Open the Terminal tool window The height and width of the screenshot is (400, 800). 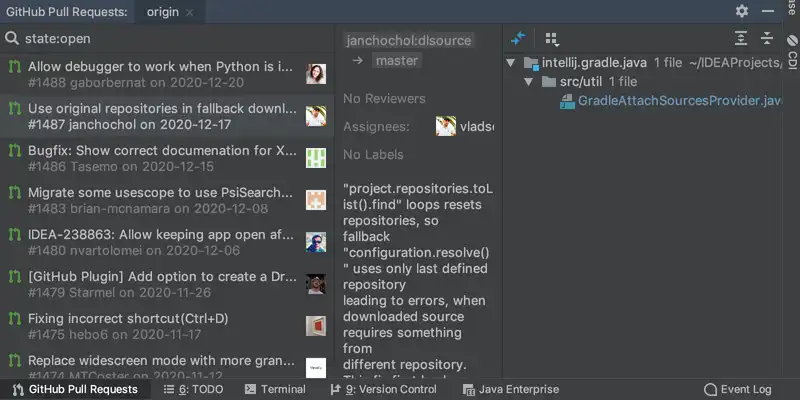[x=275, y=389]
